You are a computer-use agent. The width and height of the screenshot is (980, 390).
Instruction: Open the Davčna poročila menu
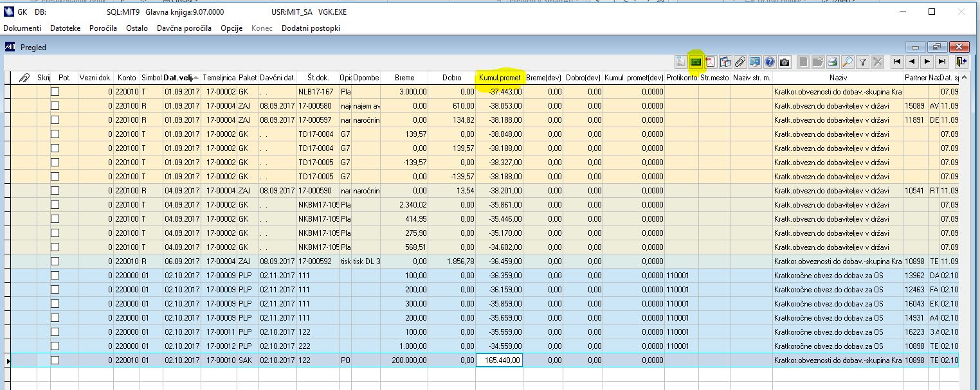pyautogui.click(x=185, y=28)
